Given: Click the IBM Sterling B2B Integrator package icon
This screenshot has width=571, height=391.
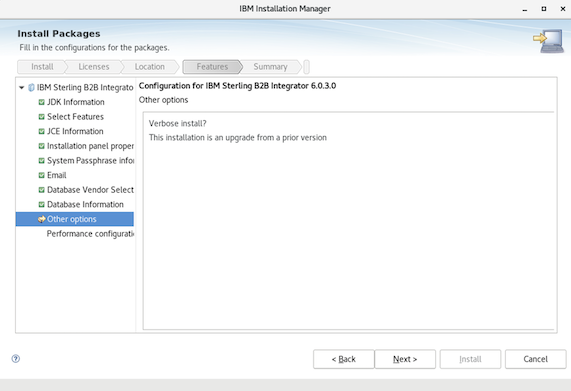Looking at the screenshot, I should click(31, 88).
